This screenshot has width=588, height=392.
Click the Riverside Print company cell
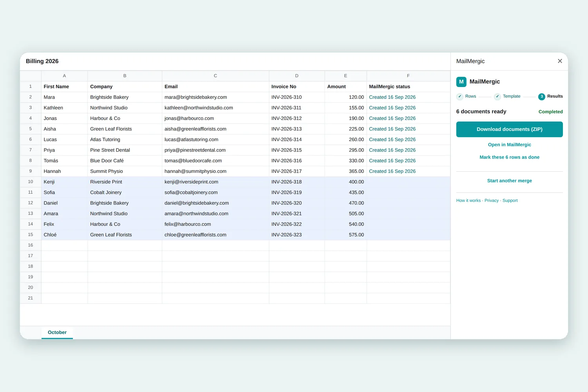tap(125, 182)
